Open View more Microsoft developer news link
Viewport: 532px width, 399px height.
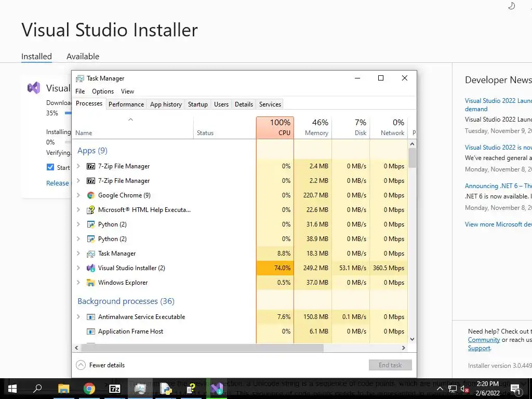pyautogui.click(x=498, y=224)
